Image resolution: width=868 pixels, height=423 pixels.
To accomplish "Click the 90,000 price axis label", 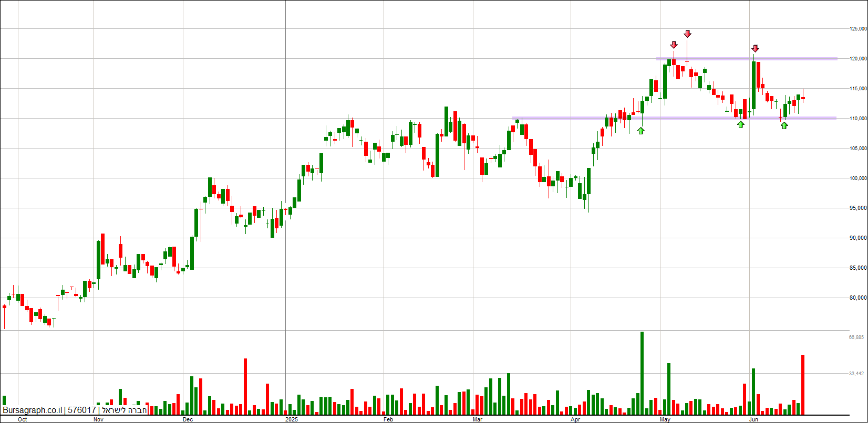I will click(857, 238).
